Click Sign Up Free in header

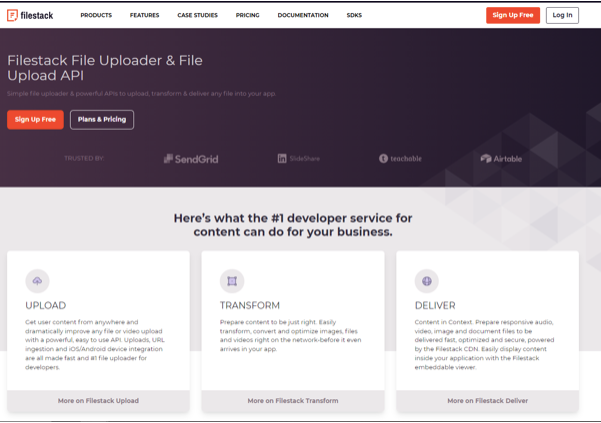tap(513, 15)
